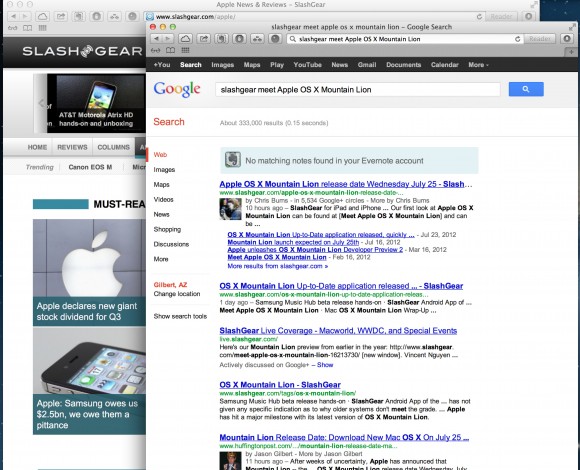This screenshot has width=580, height=470.
Task: Open YouTube in Google top bar
Action: [x=307, y=65]
